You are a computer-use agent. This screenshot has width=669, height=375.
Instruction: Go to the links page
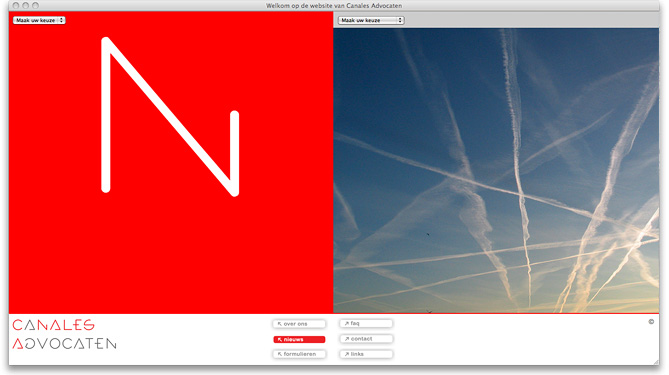[366, 354]
